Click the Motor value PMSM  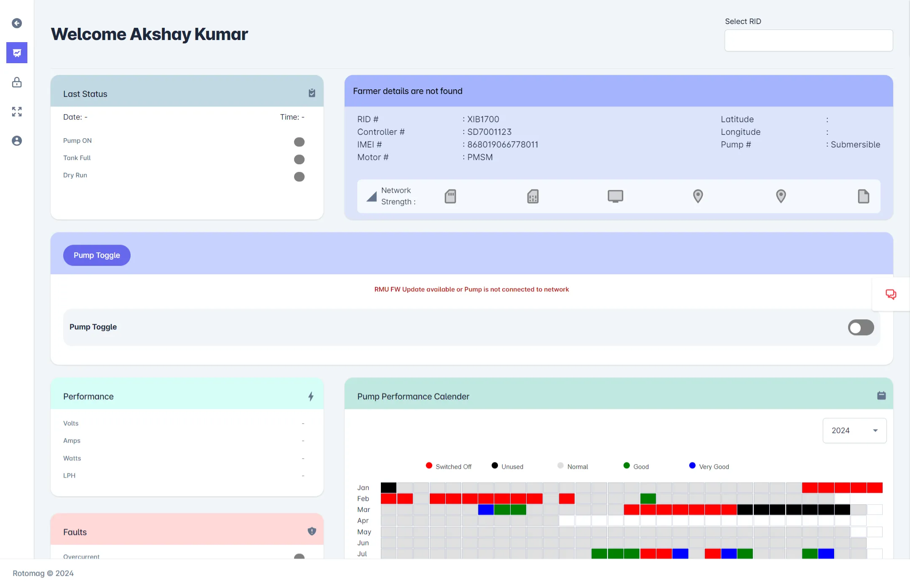(480, 157)
